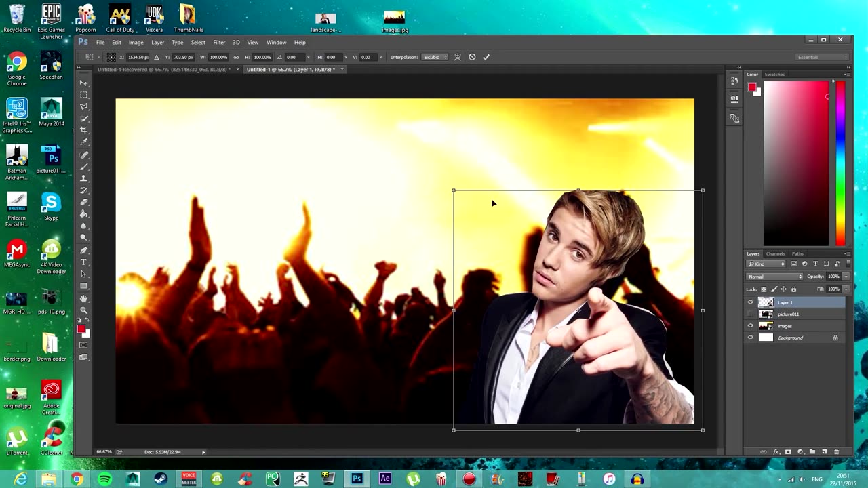
Task: Add layer mask icon
Action: point(788,452)
